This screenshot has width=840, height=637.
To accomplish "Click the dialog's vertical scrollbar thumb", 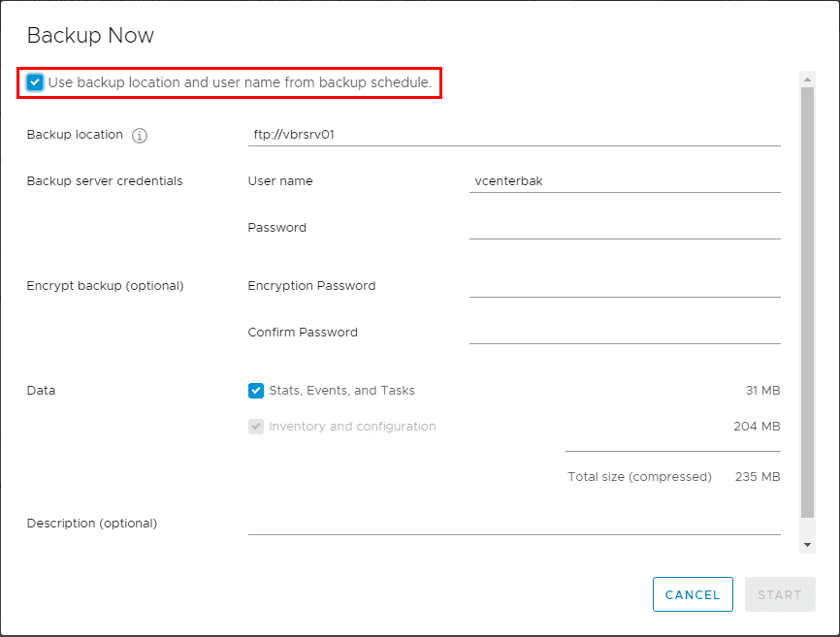I will (807, 301).
